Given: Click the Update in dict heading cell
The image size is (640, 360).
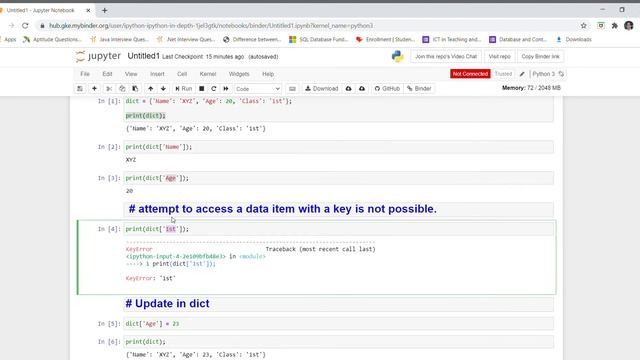Looking at the screenshot, I should 339,304.
